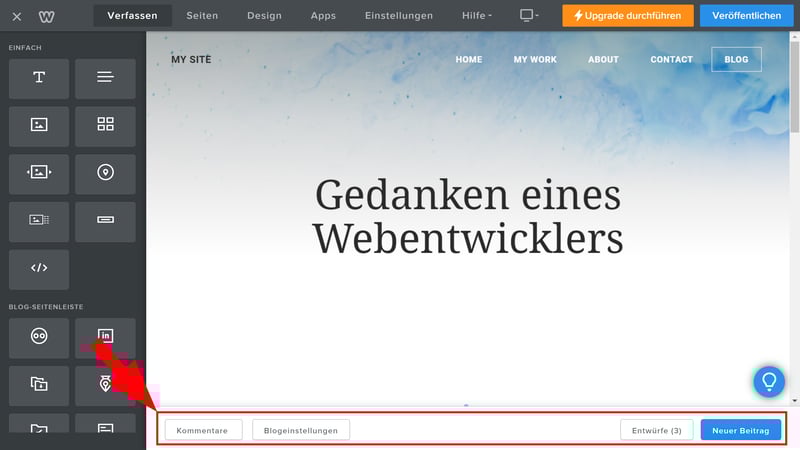The height and width of the screenshot is (450, 800).
Task: Expand the device preview dropdown
Action: point(529,16)
